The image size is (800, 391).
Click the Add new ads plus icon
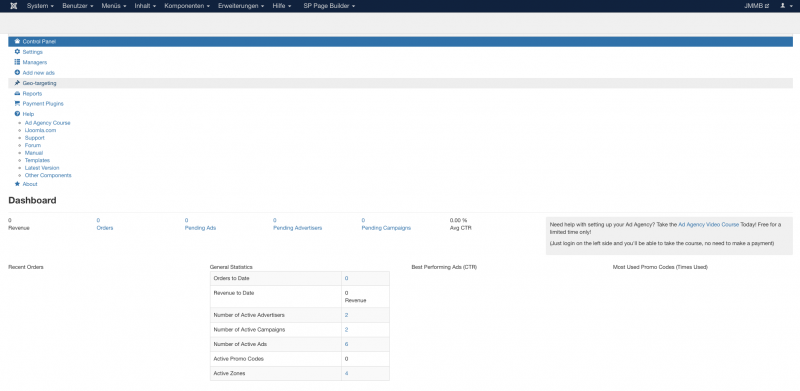click(x=17, y=72)
